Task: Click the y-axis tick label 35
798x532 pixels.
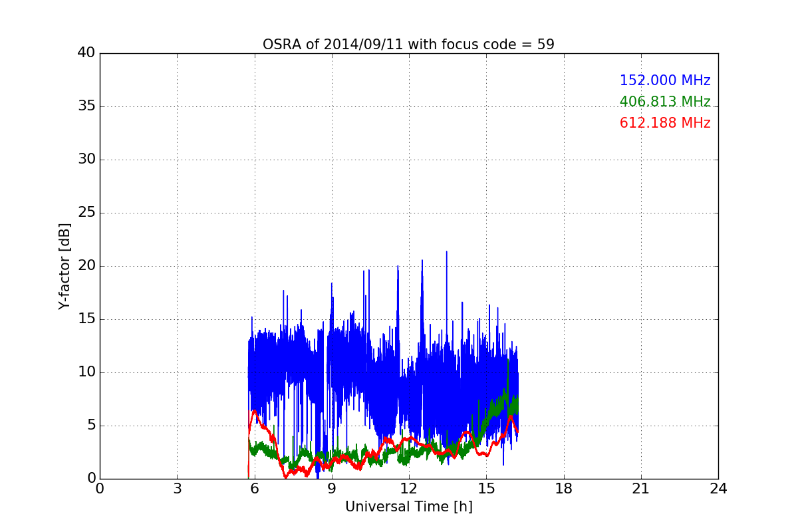Action: click(x=86, y=106)
